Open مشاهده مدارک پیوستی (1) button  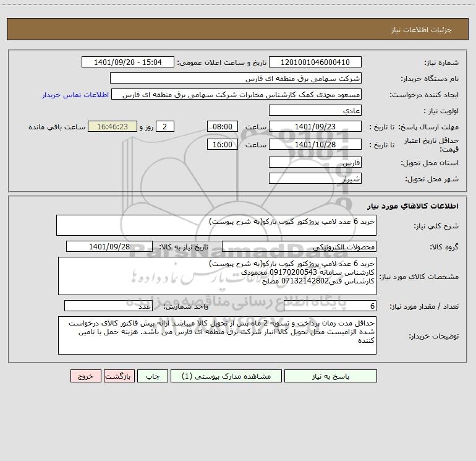(x=226, y=376)
